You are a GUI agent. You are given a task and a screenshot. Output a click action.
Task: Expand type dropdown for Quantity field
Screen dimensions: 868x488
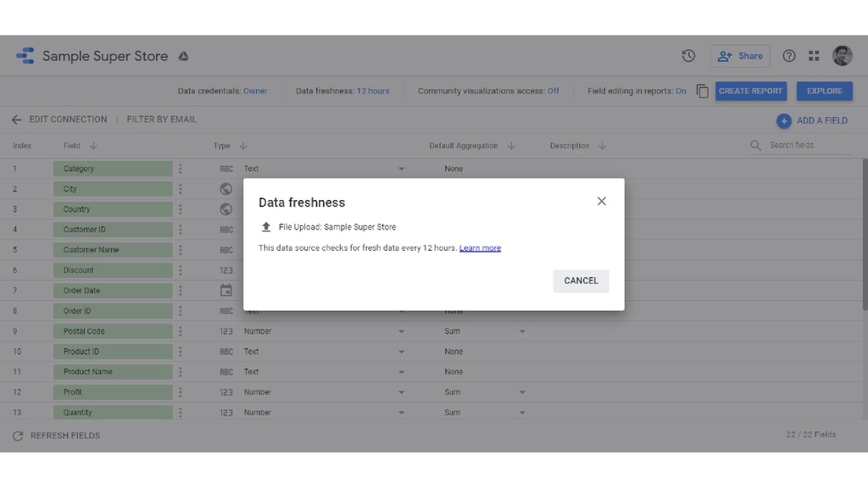click(x=401, y=413)
